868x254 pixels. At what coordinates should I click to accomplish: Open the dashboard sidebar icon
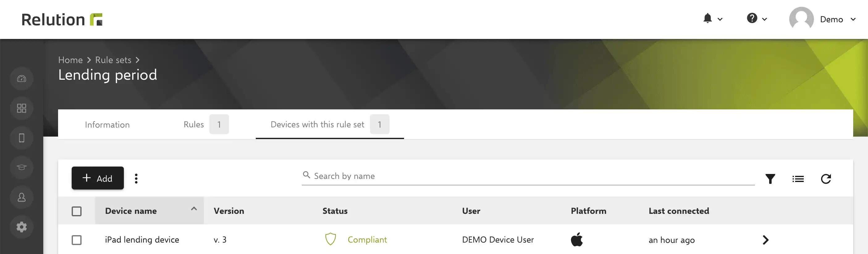click(x=22, y=78)
